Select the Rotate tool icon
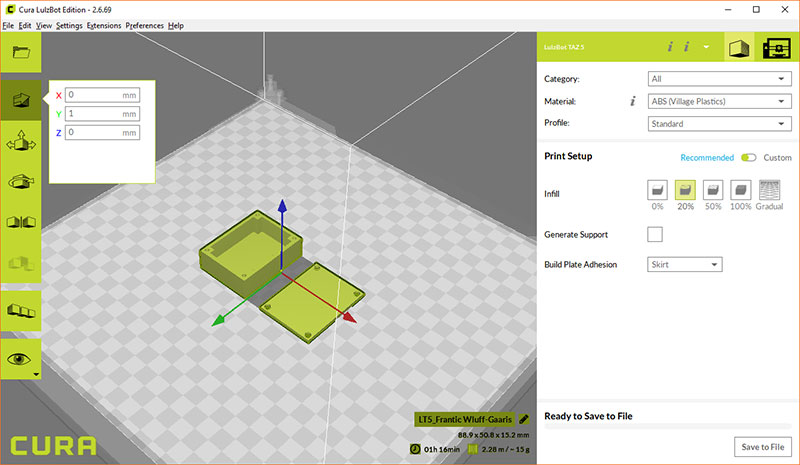This screenshot has height=465, width=800. 21,182
